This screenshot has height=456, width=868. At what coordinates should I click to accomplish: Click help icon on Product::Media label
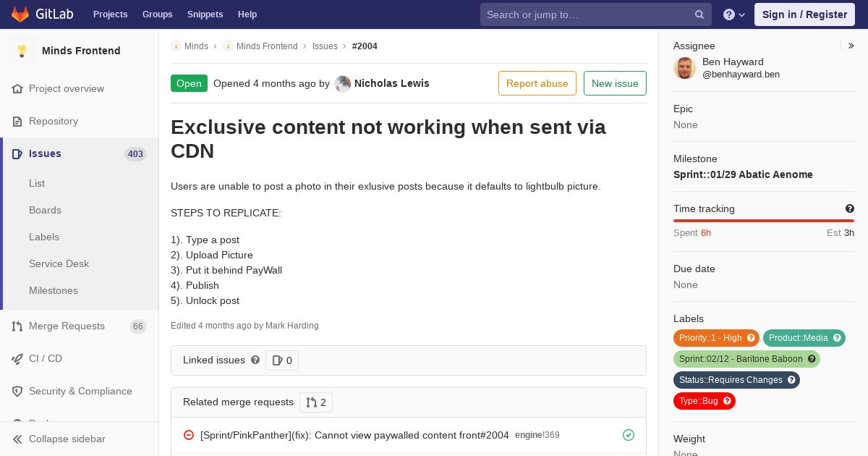[837, 338]
